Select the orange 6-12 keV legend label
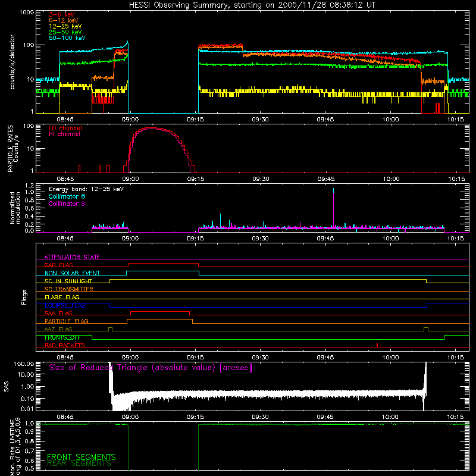This screenshot has height=476, width=476. tap(64, 20)
